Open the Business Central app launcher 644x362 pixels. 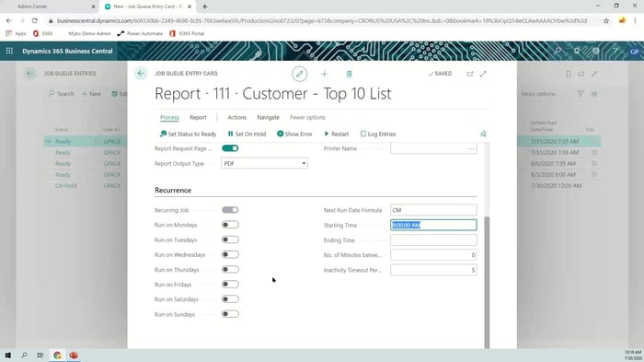coord(9,51)
